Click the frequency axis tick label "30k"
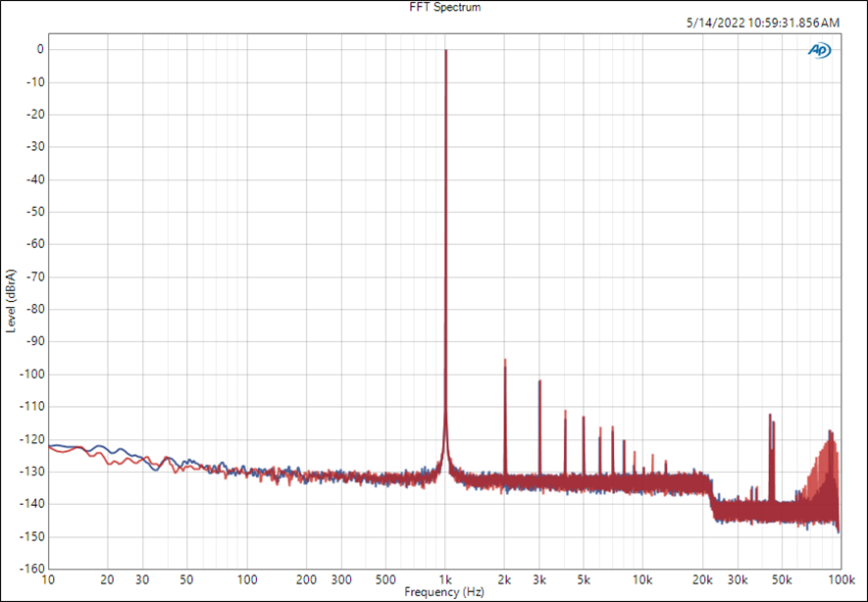Viewport: 868px width, 602px height. (738, 579)
